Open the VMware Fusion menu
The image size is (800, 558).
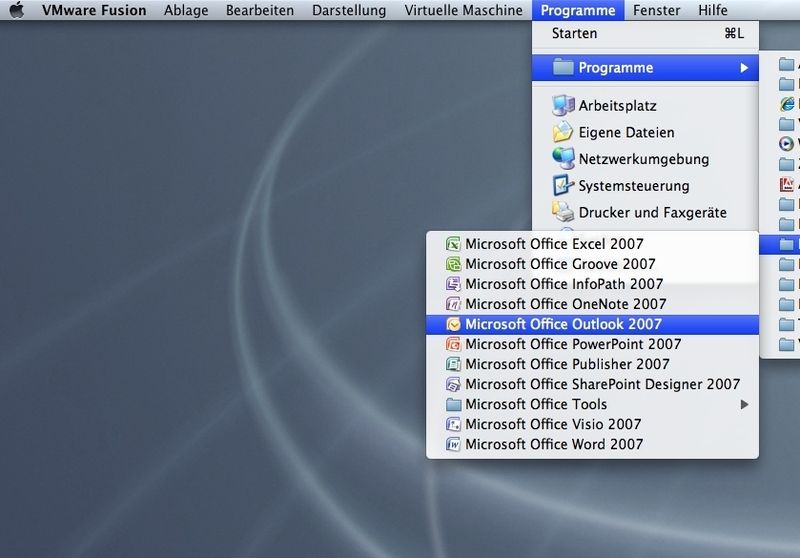click(94, 10)
